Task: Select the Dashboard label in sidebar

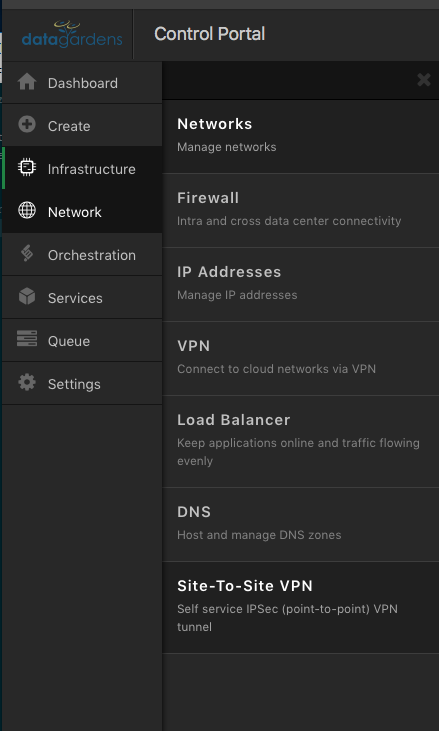Action: [83, 83]
